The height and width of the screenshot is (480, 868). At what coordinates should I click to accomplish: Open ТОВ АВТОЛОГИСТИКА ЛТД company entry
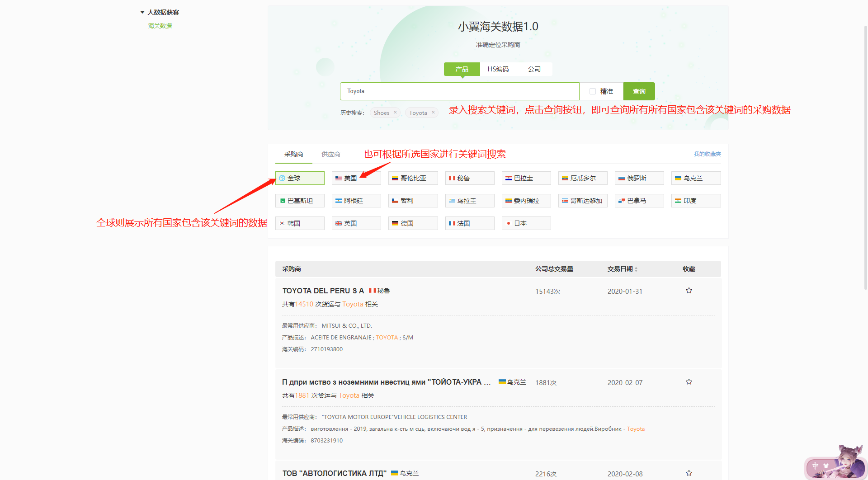point(335,473)
